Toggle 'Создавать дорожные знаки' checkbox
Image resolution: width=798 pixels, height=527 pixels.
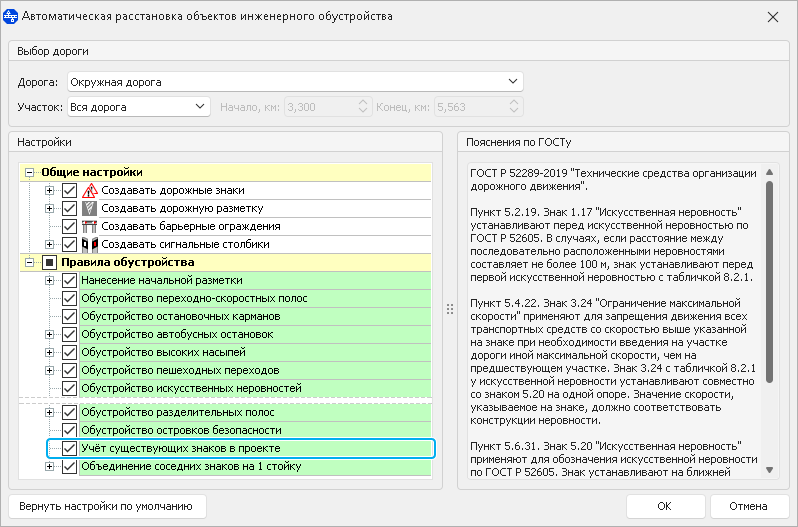70,191
